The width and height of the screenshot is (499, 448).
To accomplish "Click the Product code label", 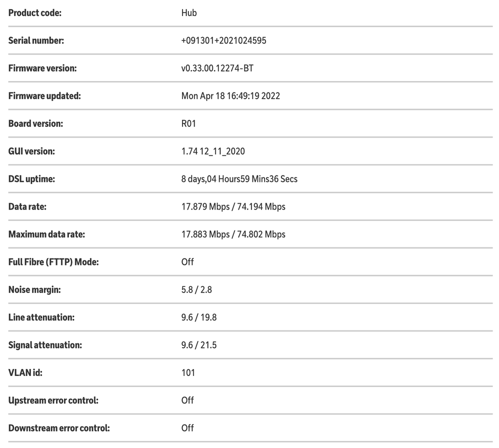I will click(x=35, y=13).
